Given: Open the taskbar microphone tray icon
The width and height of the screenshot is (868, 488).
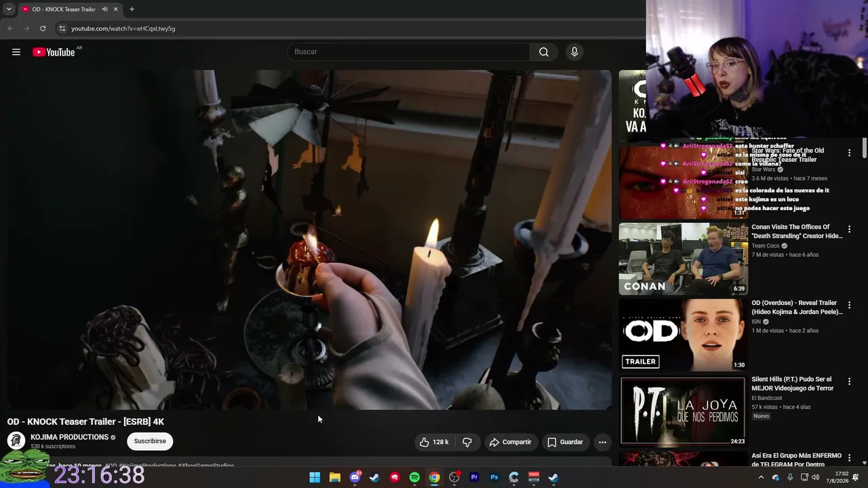Looking at the screenshot, I should 790,477.
